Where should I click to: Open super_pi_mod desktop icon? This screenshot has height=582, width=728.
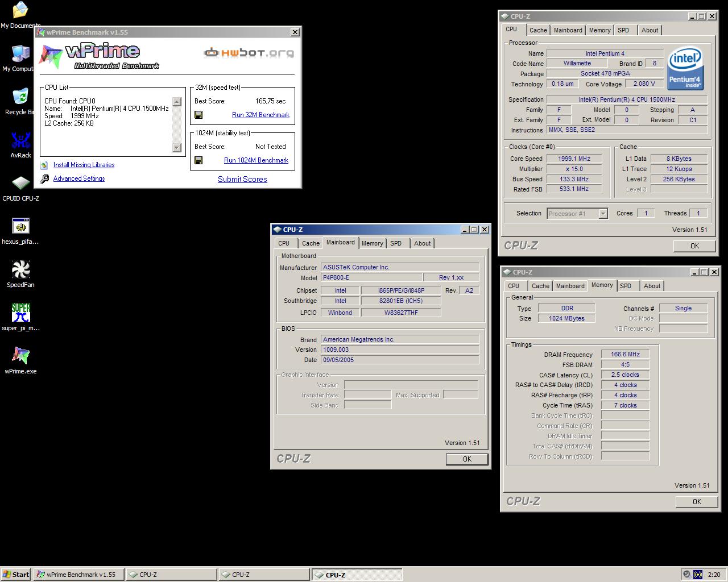(x=20, y=313)
